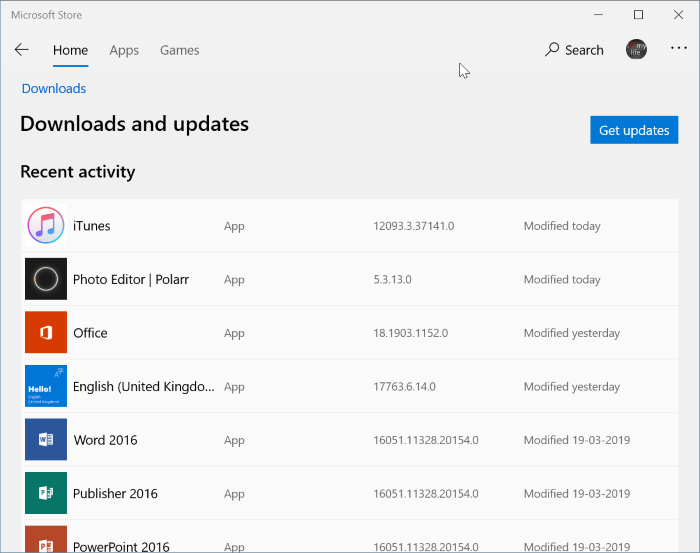The width and height of the screenshot is (700, 553).
Task: Select the English (United Kingdo... entry name
Action: (144, 387)
